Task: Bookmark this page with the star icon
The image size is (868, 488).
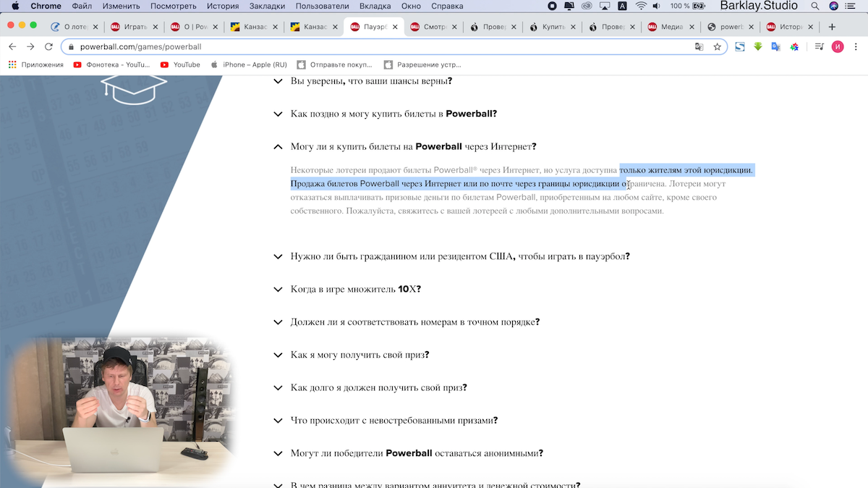Action: tap(717, 46)
